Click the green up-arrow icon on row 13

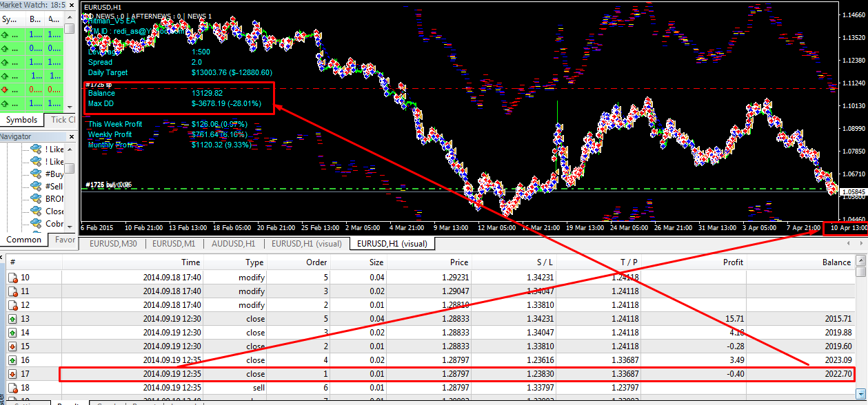[12, 319]
